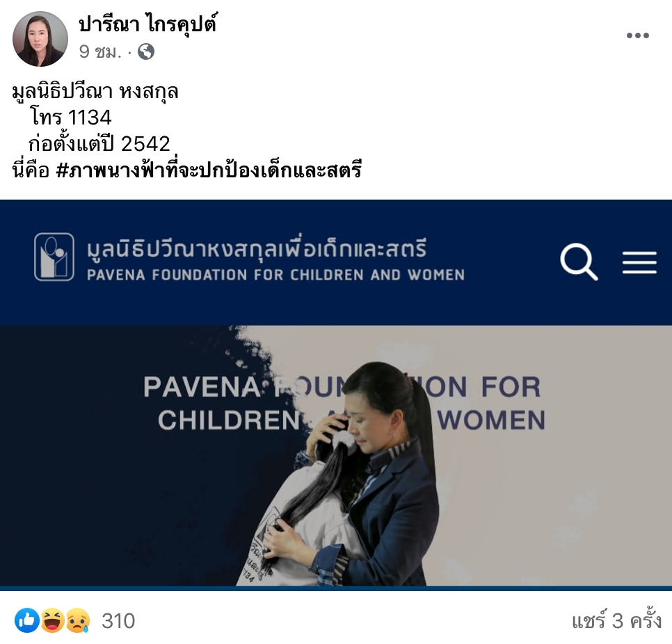Click the poster's profile picture
Screen dimensions: 672x644
(x=40, y=39)
